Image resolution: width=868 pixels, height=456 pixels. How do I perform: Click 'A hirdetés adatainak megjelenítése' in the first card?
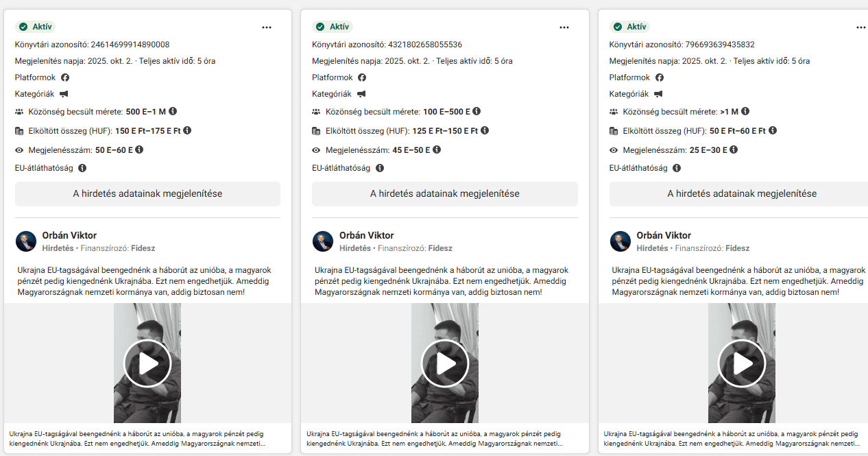[147, 194]
